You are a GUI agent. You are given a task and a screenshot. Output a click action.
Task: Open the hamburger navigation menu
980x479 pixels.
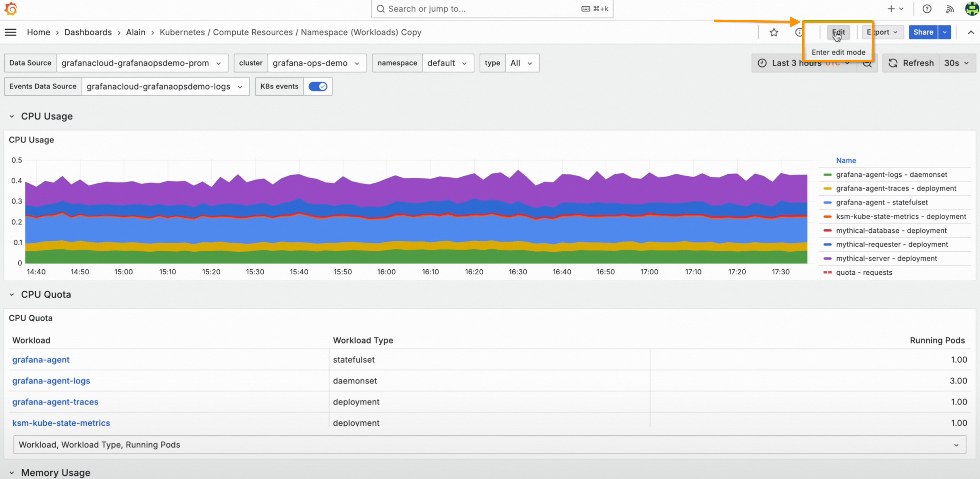coord(11,32)
